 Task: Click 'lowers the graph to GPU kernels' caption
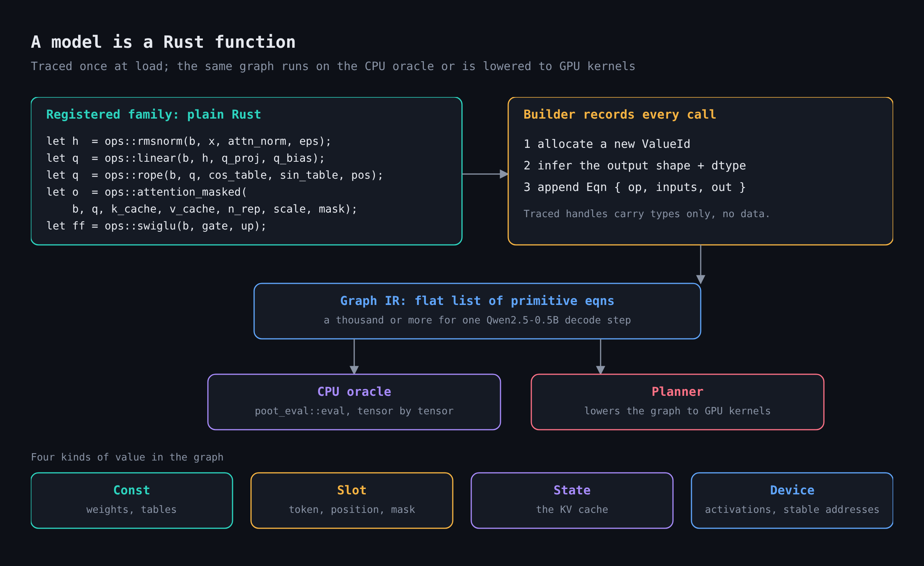678,411
